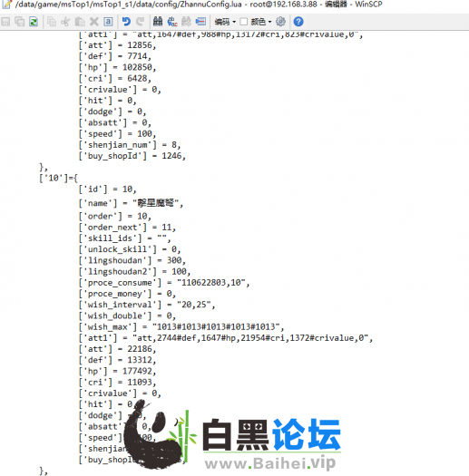Click the Paste clipboard icon
Viewport: 469px width, 476px height.
point(80,22)
